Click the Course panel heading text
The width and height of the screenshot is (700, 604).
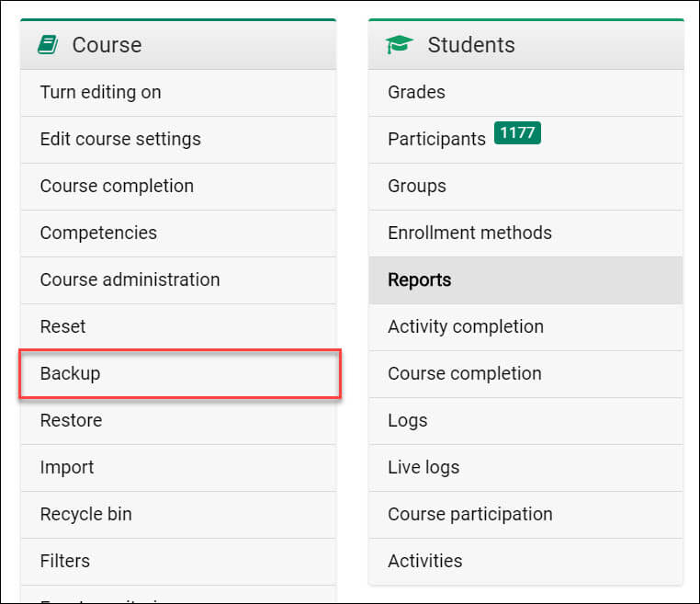(x=107, y=45)
